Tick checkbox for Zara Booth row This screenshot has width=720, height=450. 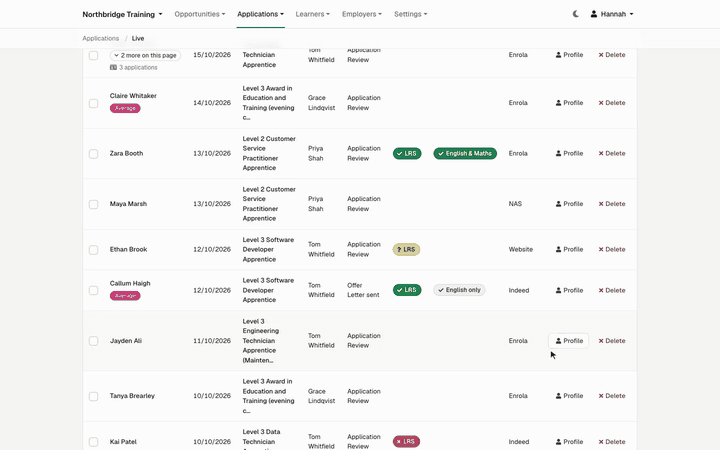[x=93, y=154]
